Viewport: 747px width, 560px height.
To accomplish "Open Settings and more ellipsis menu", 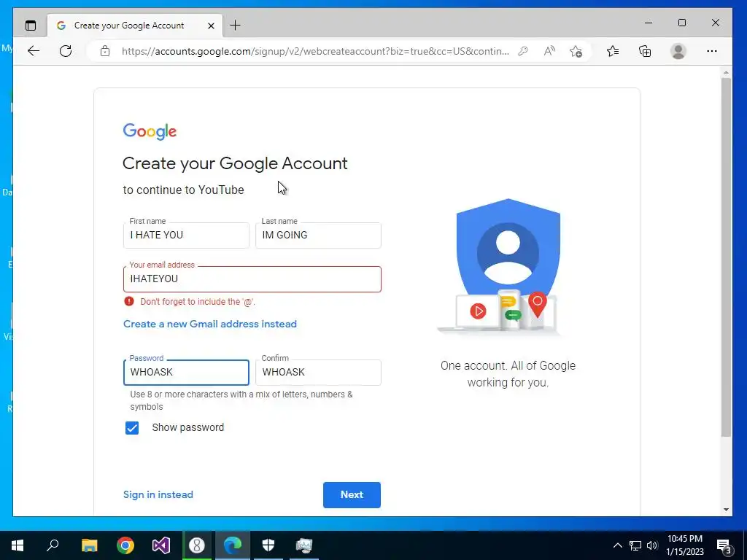I will (x=712, y=51).
